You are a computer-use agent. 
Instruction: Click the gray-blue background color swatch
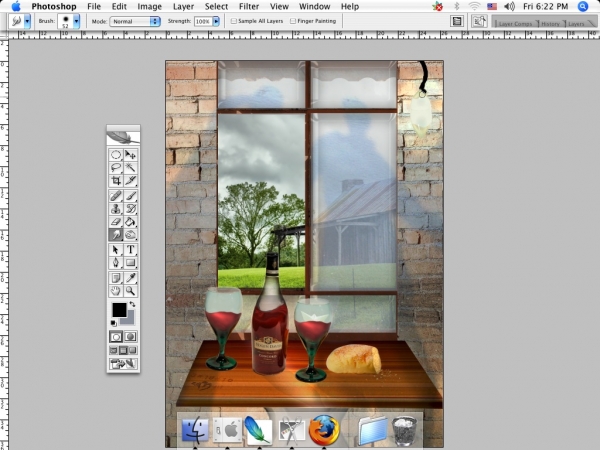click(130, 319)
